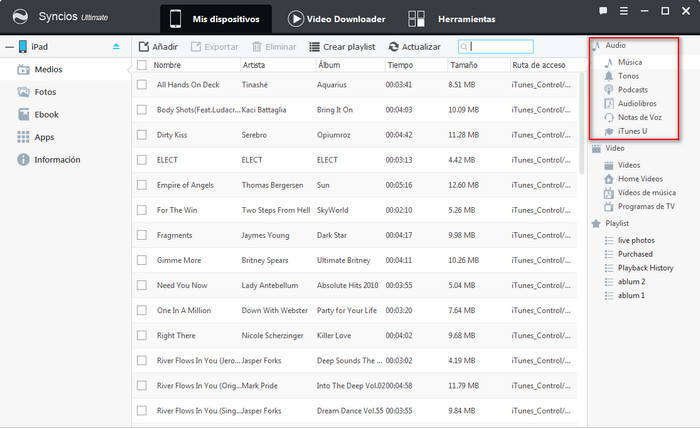Click the Exportar export icon
Image resolution: width=700 pixels, height=428 pixels.
(x=196, y=46)
